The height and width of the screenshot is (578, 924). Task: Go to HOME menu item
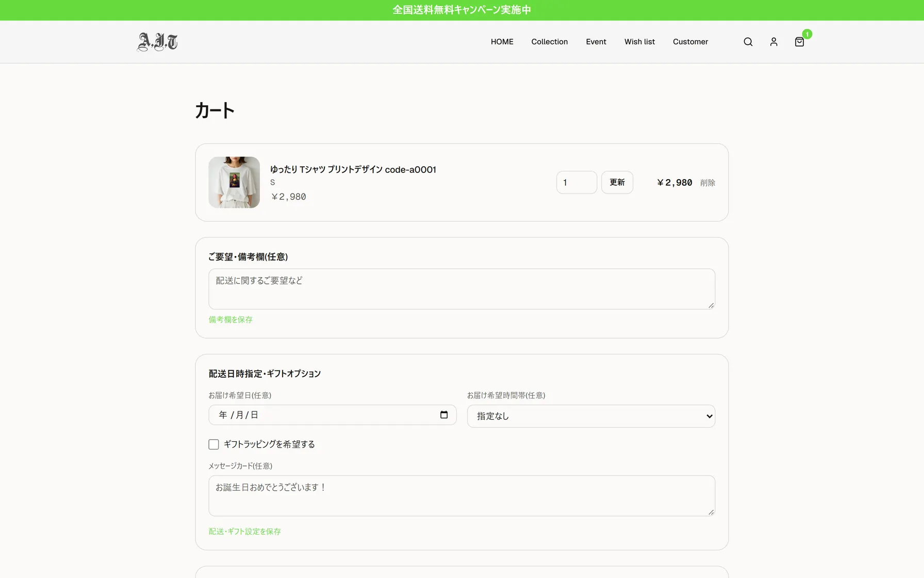[502, 42]
